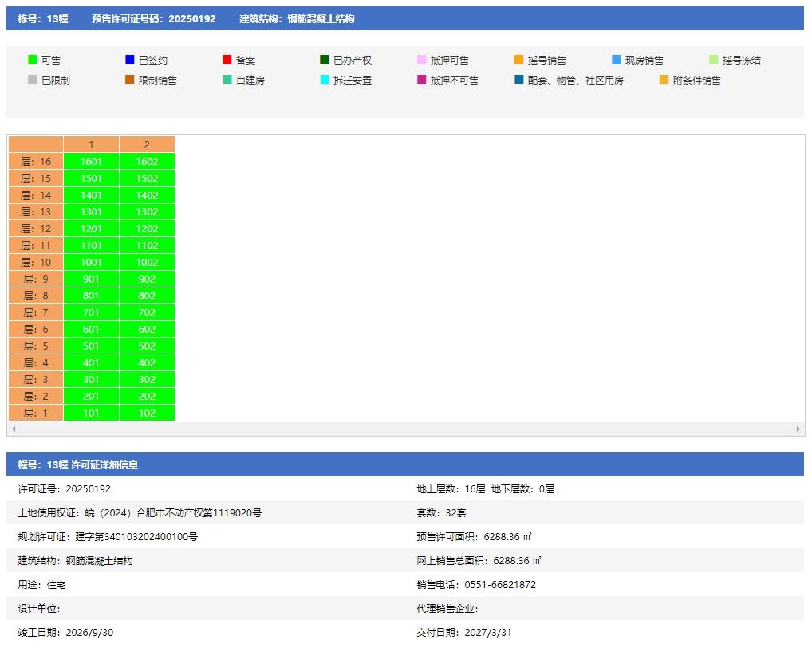Click the red 备案 legend swatch
The width and height of the screenshot is (812, 656).
[227, 60]
